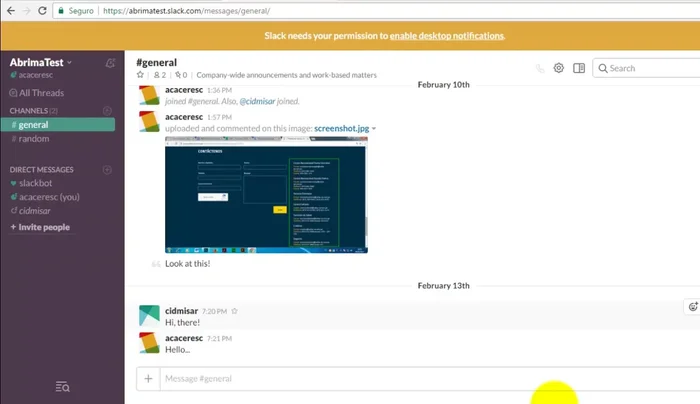
Task: Open the quick switcher icon in the sidebar
Action: 62,387
